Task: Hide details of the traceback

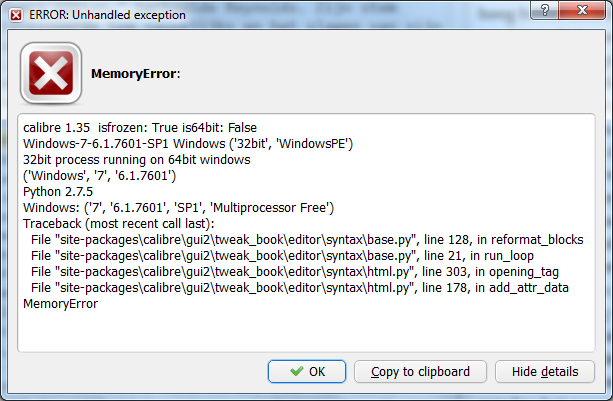Action: (545, 371)
